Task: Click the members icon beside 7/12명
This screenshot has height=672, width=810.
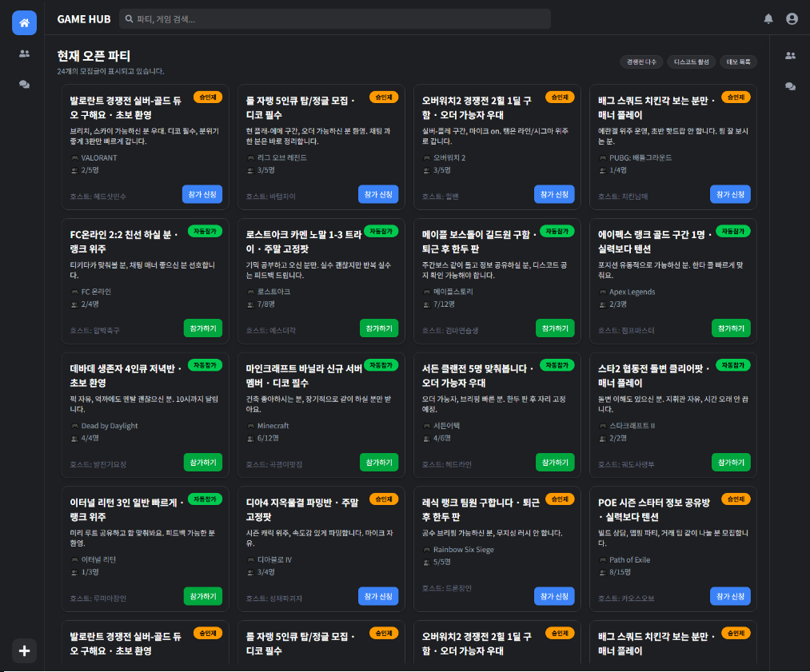Action: (427, 304)
